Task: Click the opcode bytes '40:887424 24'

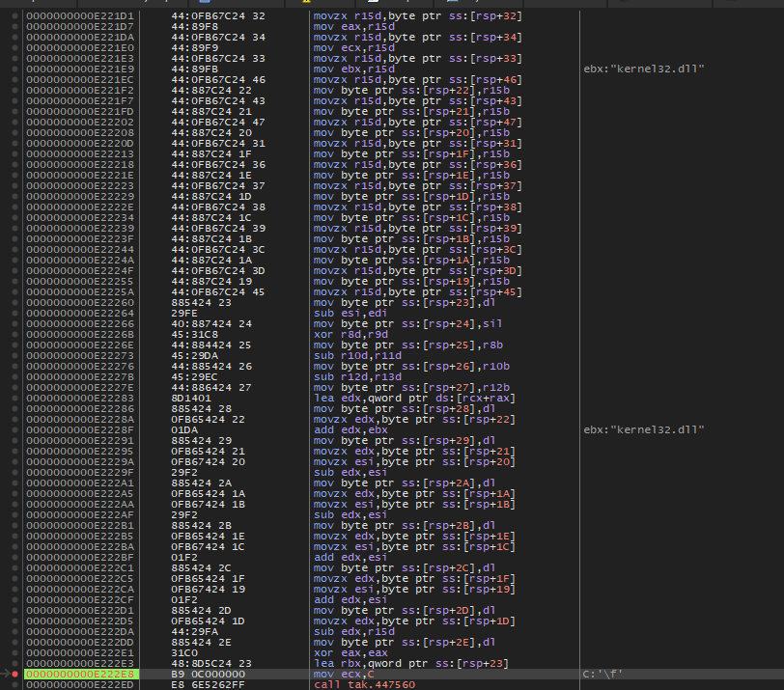Action: coord(211,323)
